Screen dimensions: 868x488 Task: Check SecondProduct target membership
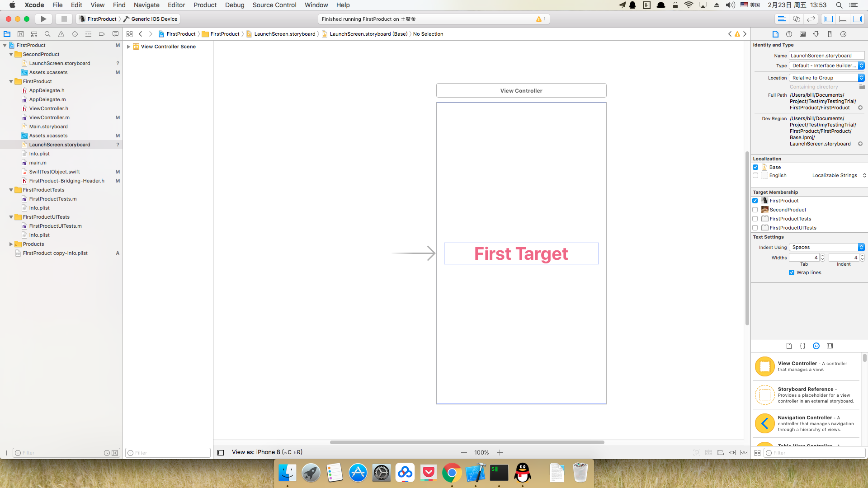click(x=755, y=210)
